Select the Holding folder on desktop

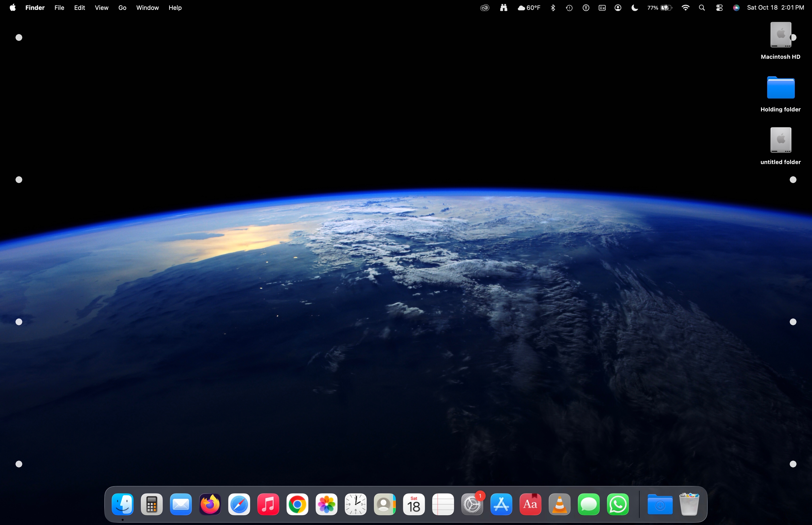[780, 88]
